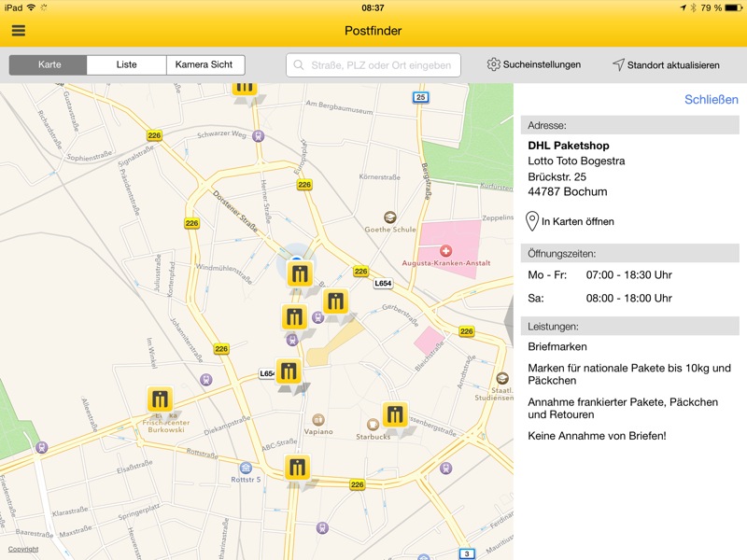This screenshot has height=560, width=747.
Task: Tap the battery indicator in status bar
Action: coord(730,7)
